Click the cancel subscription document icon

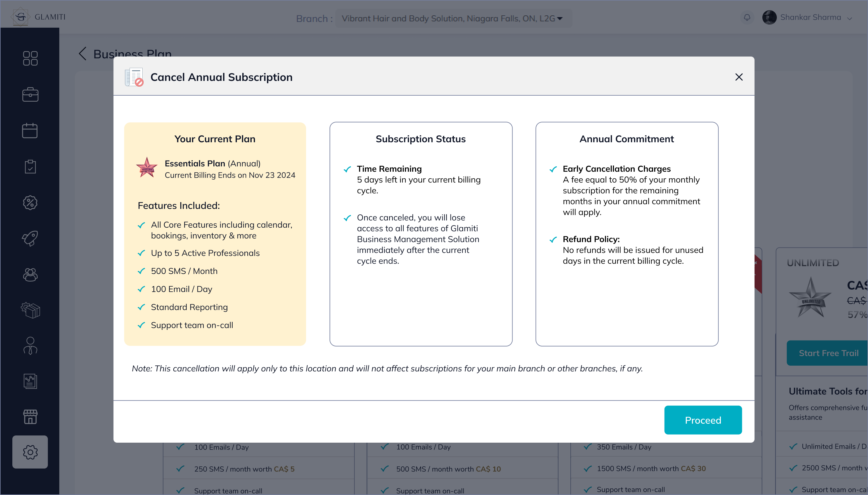pyautogui.click(x=134, y=77)
